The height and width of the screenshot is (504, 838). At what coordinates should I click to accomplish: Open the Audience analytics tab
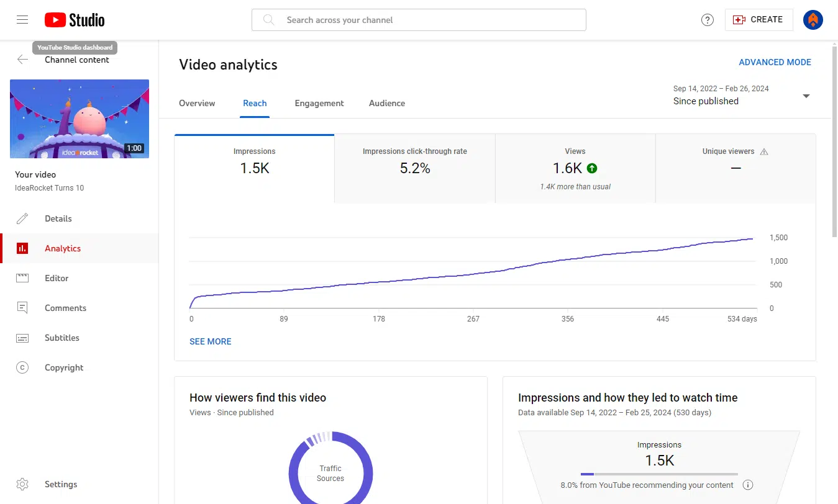(x=386, y=103)
